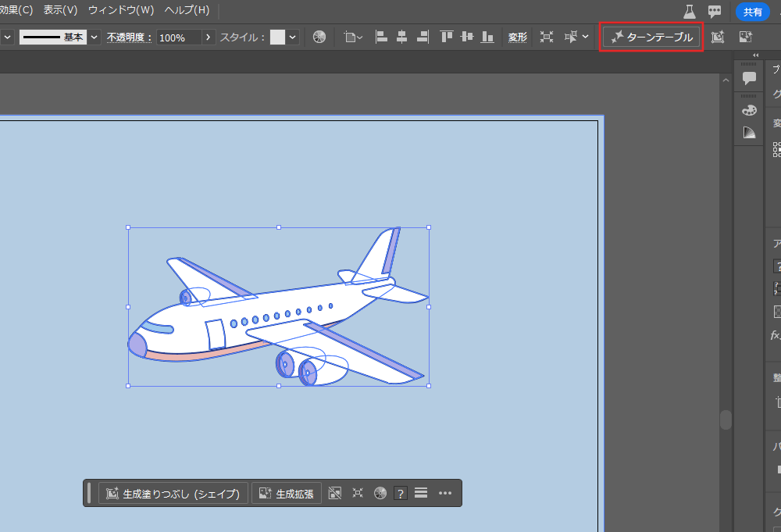This screenshot has width=781, height=532.
Task: Open the ヘルプ(H) menu
Action: click(187, 10)
